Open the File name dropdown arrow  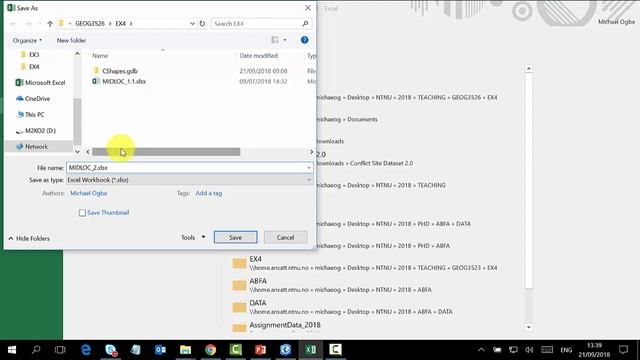point(309,168)
